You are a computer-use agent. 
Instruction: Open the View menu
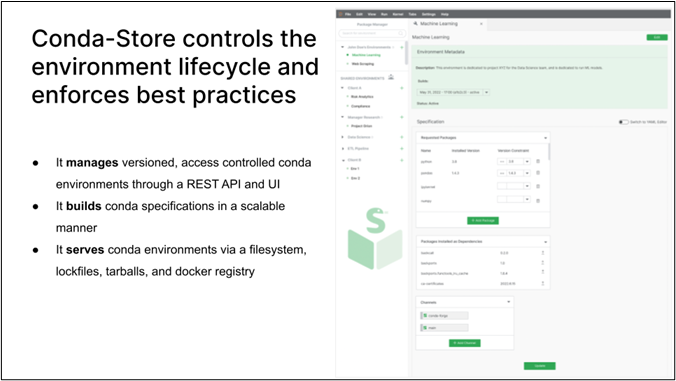[372, 14]
